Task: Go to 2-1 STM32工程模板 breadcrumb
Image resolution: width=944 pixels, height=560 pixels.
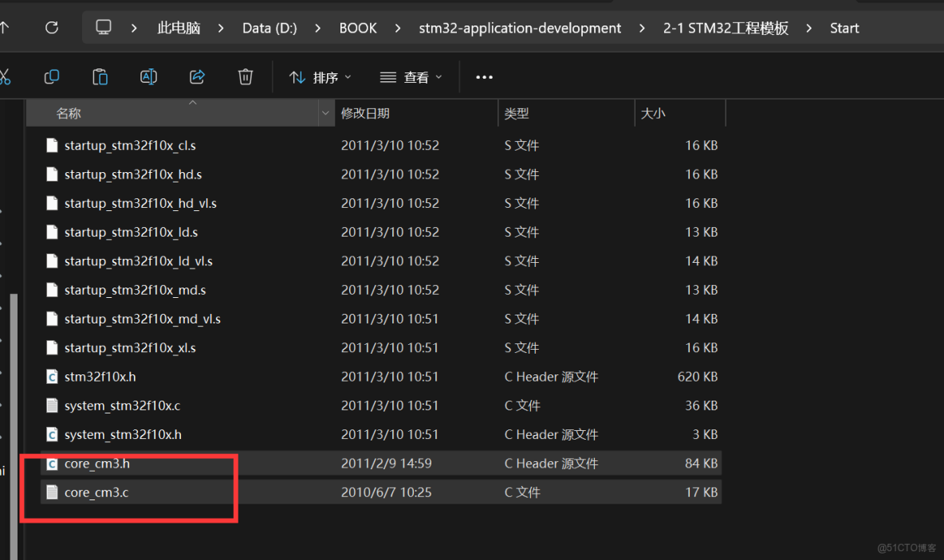Action: point(726,28)
